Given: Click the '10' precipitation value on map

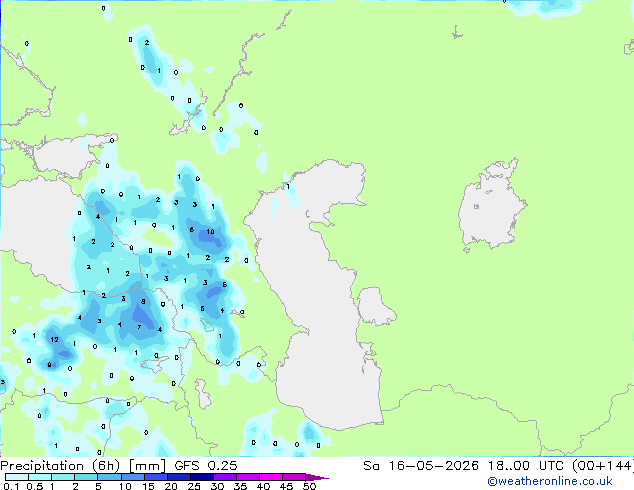Looking at the screenshot, I should click(x=210, y=232).
